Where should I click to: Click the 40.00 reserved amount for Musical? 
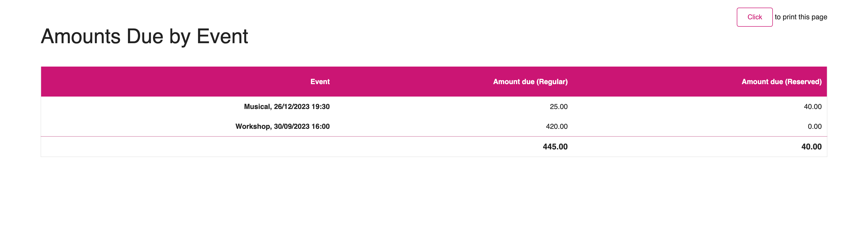click(x=812, y=107)
